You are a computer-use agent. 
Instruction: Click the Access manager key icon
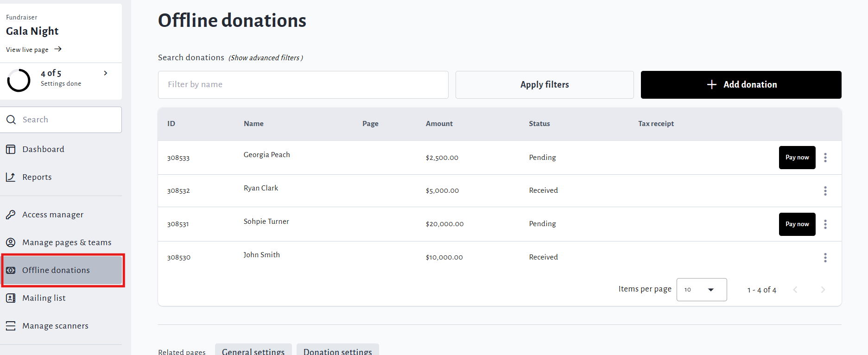pos(11,215)
